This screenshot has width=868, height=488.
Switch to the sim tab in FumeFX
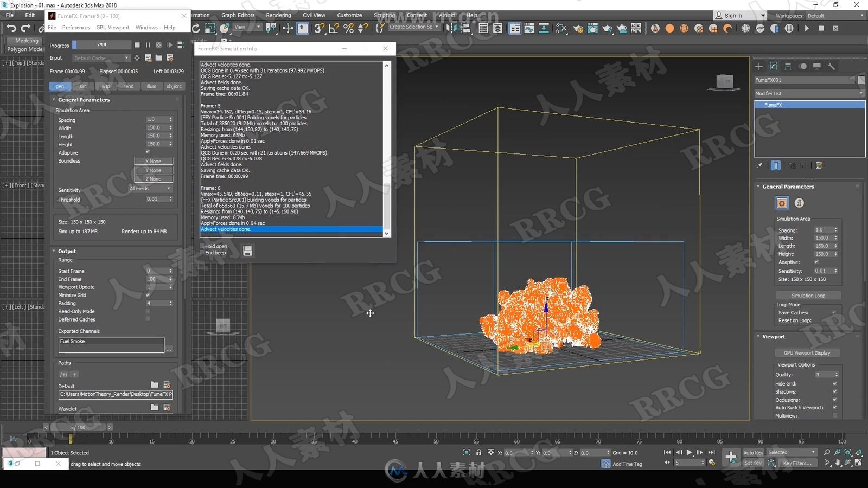(82, 86)
